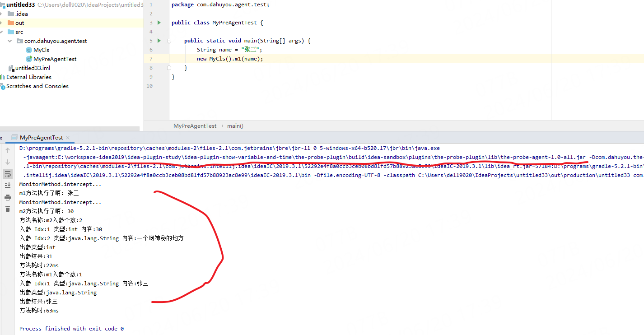Click line number 7 in the gutter
The height and width of the screenshot is (335, 644).
click(x=151, y=59)
